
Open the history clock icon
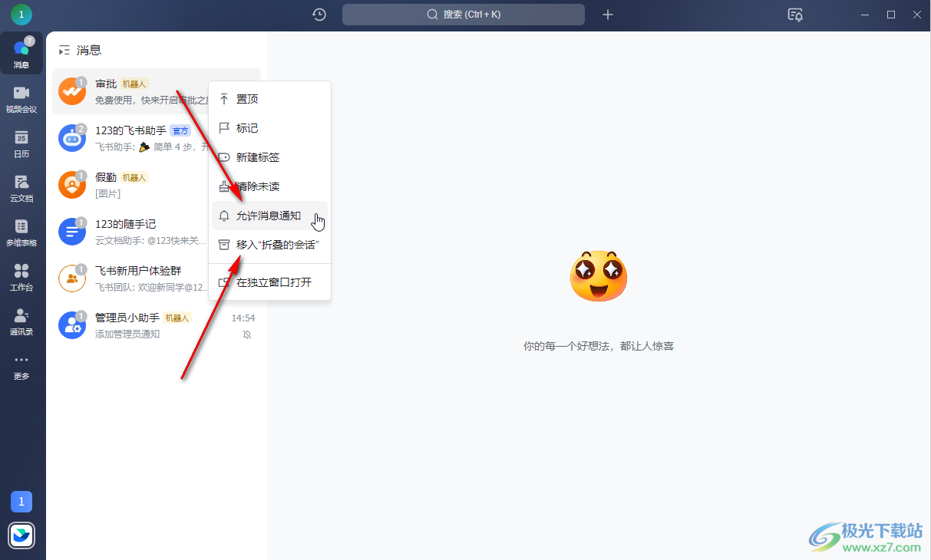point(319,14)
